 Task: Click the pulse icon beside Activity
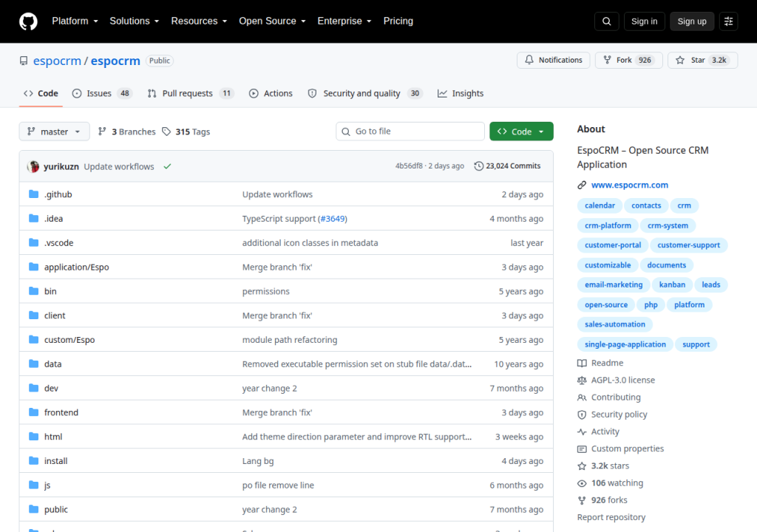(582, 432)
